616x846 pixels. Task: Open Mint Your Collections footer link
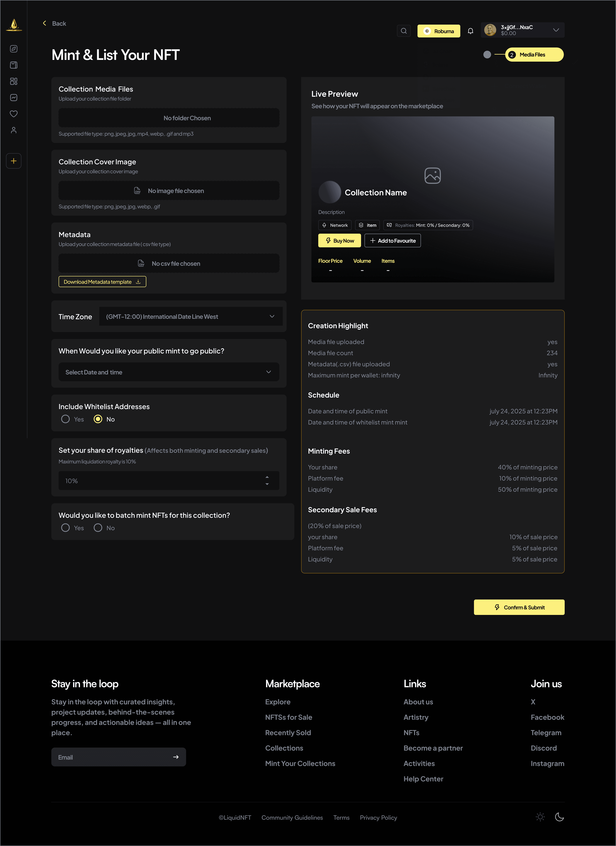[x=300, y=763]
